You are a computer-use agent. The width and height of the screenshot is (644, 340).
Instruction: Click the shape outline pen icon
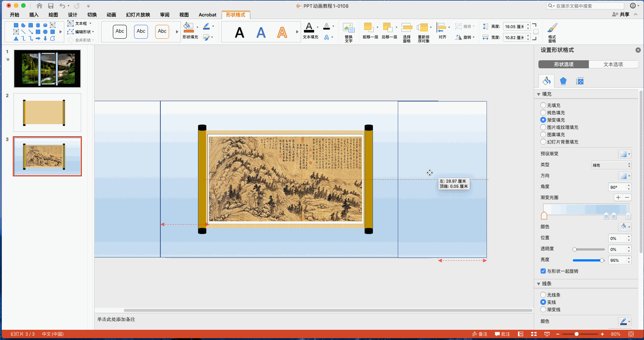[x=206, y=26]
